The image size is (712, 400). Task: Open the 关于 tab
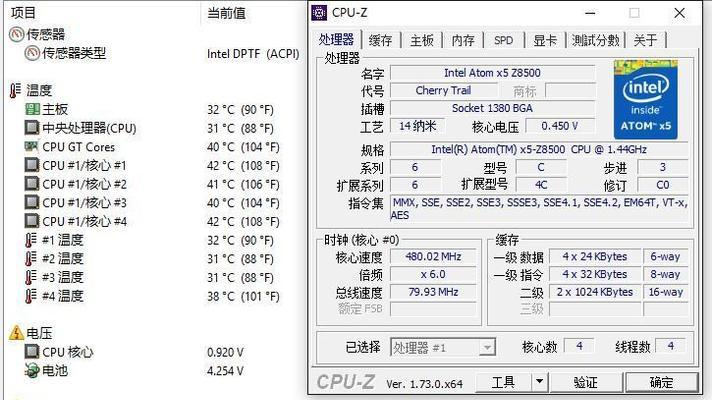(x=645, y=40)
